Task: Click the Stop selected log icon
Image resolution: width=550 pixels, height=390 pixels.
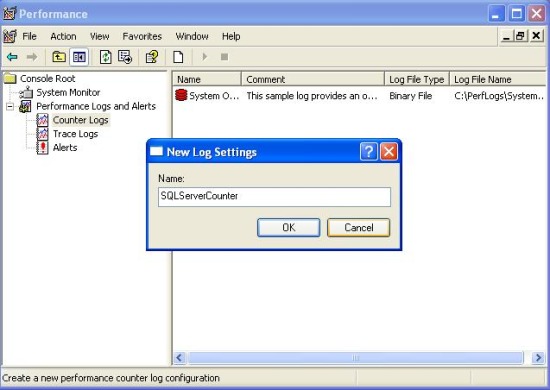Action: pos(224,57)
